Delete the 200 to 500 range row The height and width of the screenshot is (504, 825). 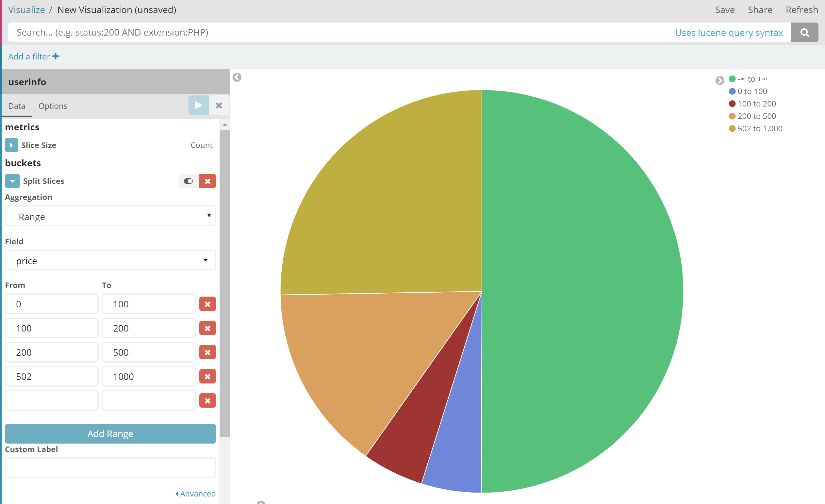(207, 352)
